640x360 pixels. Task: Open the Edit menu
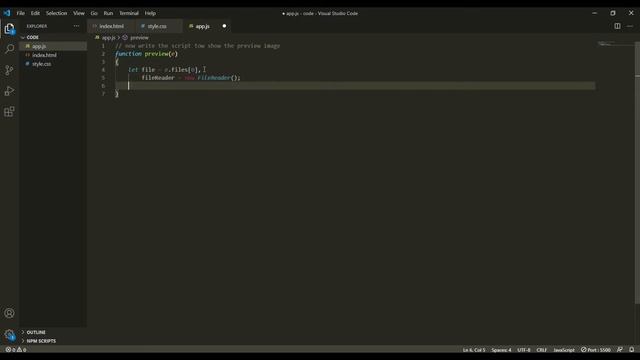[x=36, y=13]
